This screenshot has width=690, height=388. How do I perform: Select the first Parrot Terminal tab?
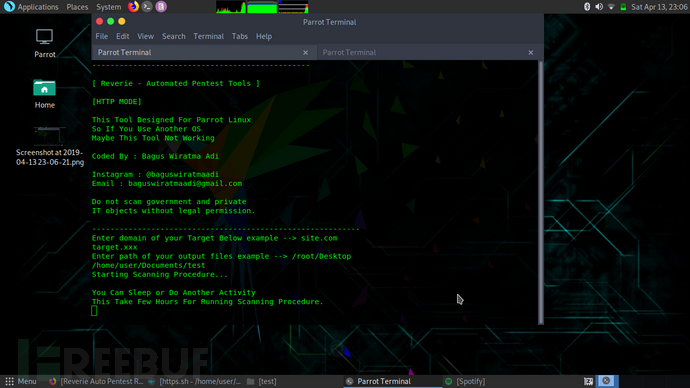[x=204, y=52]
